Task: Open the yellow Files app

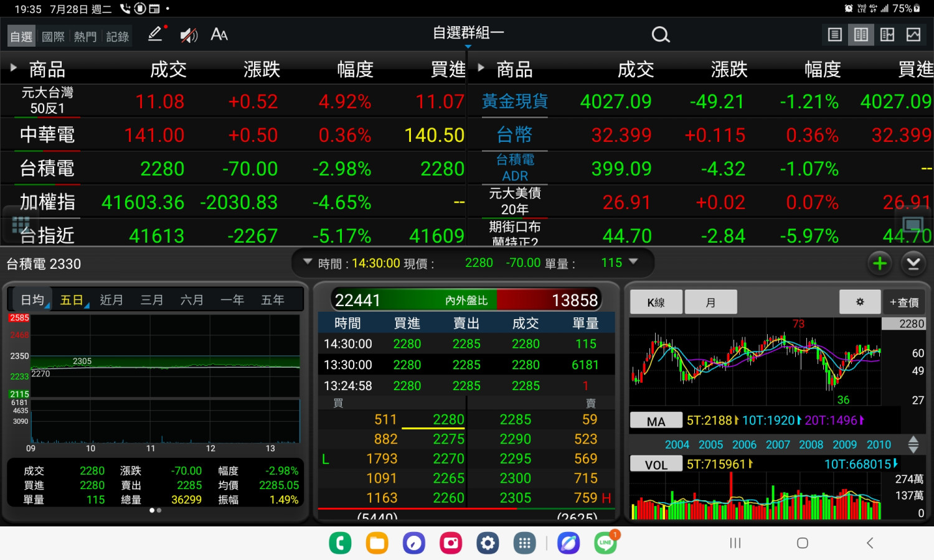Action: pyautogui.click(x=377, y=543)
